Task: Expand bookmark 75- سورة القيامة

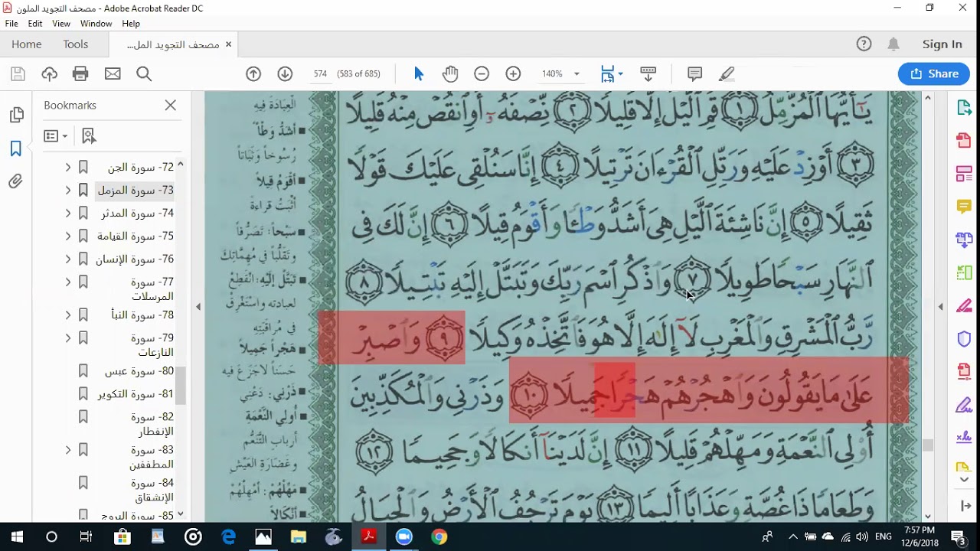Action: tap(67, 236)
